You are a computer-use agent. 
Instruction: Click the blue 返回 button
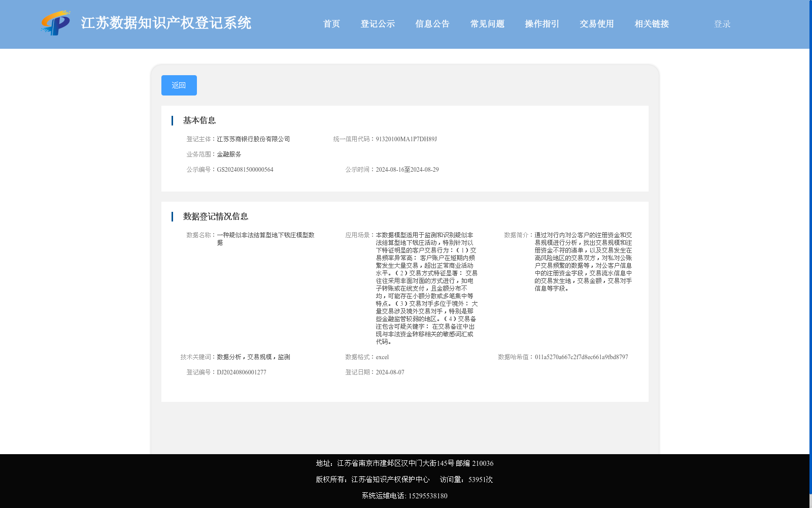tap(179, 85)
